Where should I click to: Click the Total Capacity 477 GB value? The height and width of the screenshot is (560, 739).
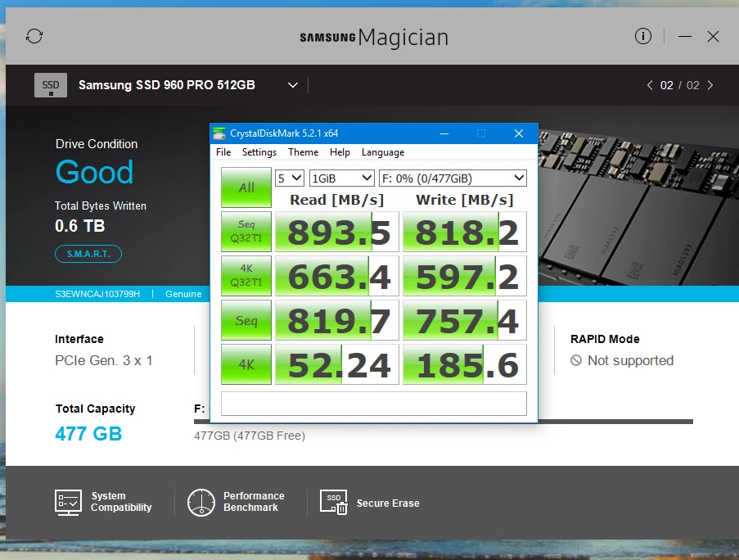point(88,434)
